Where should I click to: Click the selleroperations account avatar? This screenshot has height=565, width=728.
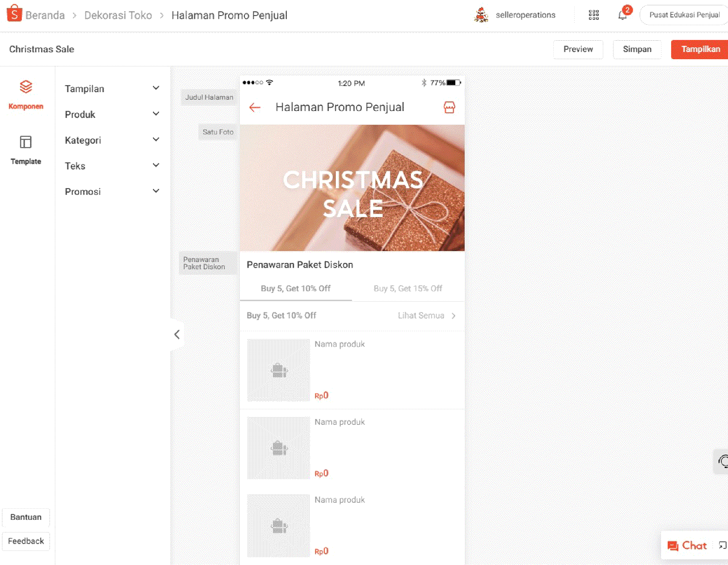[x=481, y=15]
